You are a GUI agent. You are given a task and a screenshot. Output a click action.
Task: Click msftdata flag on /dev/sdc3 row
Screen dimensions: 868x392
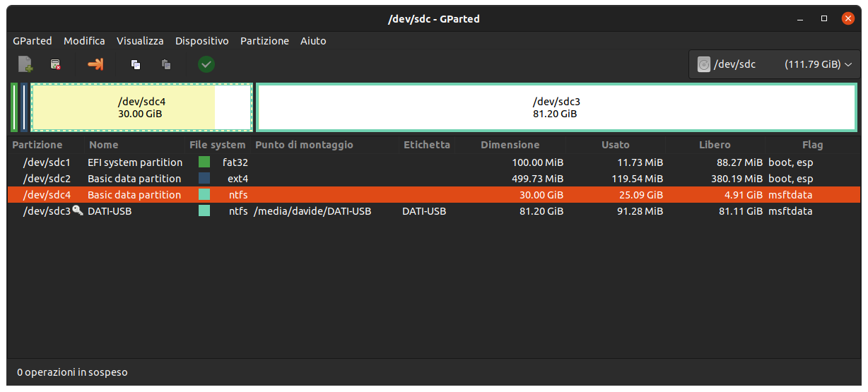coord(790,210)
